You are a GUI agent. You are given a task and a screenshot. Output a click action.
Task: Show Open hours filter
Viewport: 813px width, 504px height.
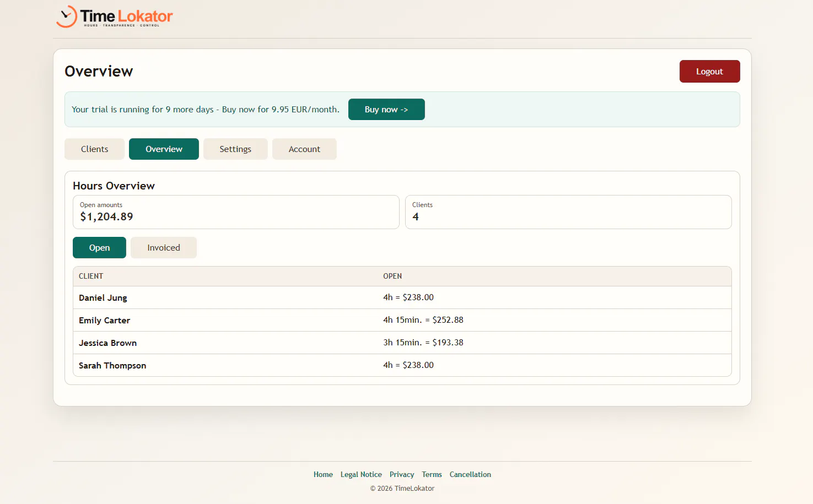click(x=99, y=248)
